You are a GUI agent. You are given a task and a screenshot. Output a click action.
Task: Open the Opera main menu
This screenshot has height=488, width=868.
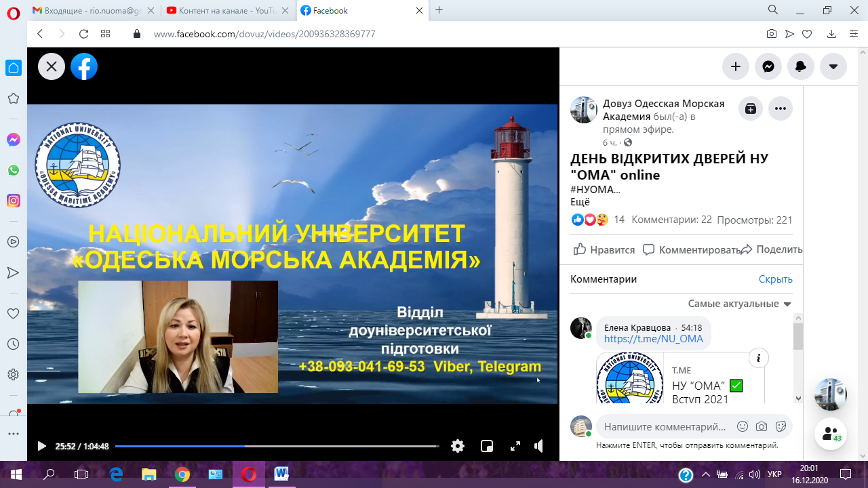[13, 12]
